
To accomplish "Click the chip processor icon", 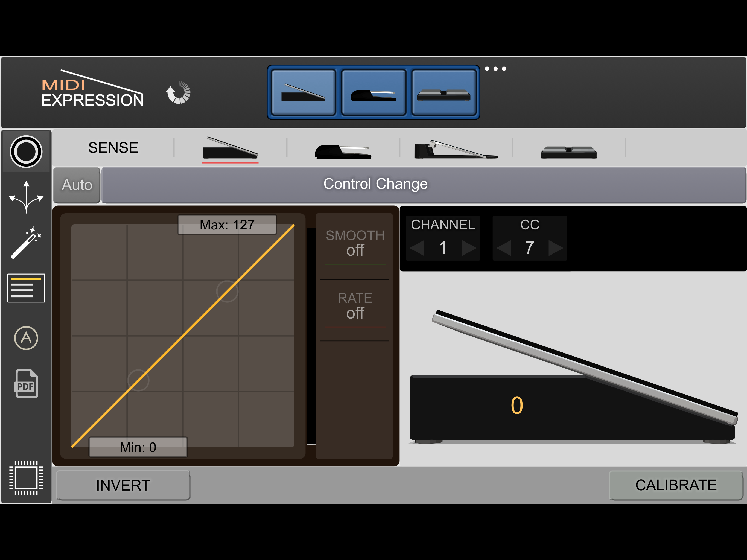I will tap(26, 478).
